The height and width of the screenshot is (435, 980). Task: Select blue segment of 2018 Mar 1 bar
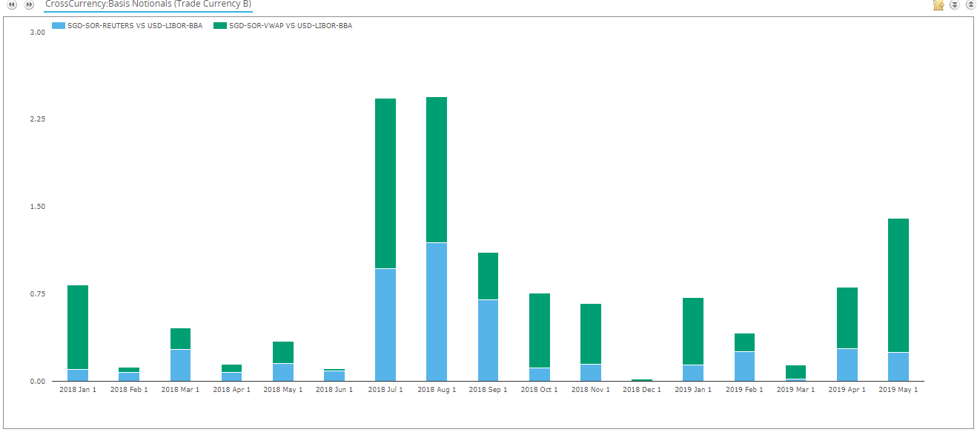[180, 365]
